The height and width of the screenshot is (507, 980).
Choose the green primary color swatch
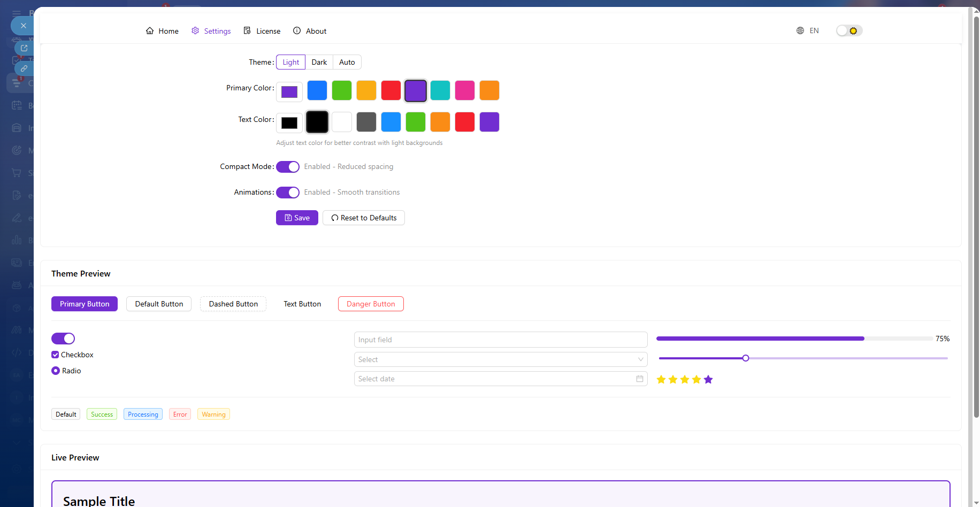(x=342, y=90)
